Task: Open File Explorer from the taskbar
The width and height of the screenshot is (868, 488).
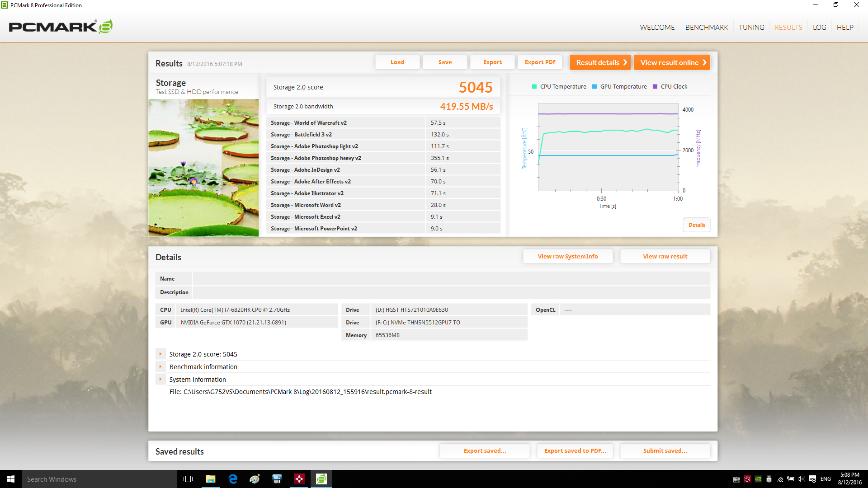Action: click(x=211, y=479)
